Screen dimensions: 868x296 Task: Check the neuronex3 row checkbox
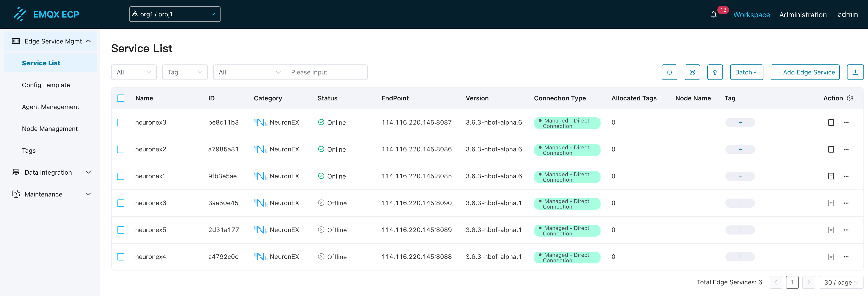coord(121,122)
